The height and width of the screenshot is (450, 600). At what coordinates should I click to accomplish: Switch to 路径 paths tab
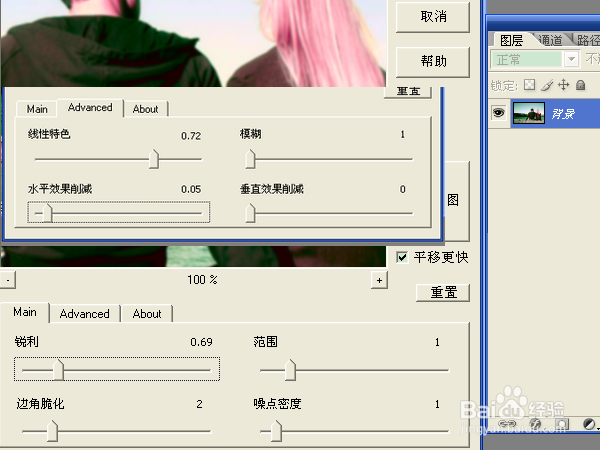(587, 40)
